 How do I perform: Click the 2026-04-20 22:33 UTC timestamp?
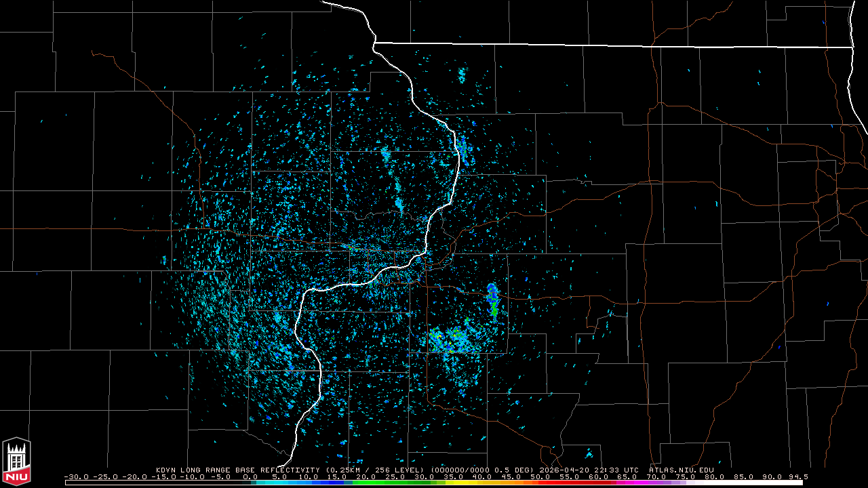coord(588,470)
